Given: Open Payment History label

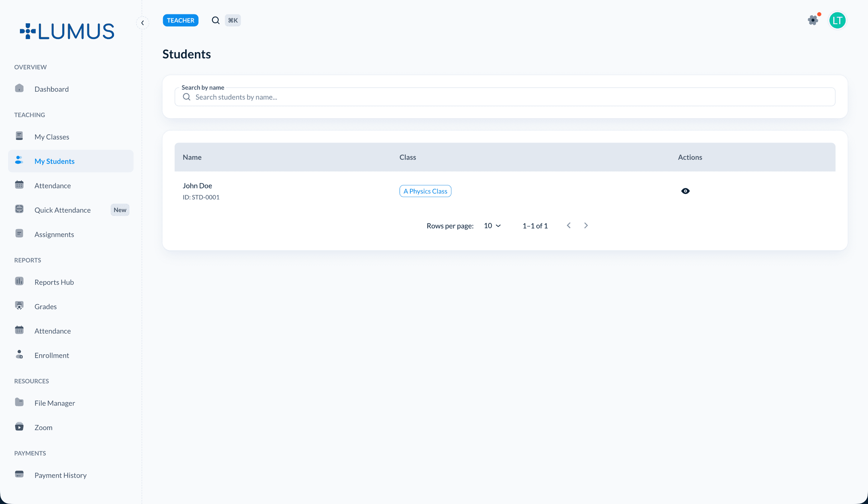Looking at the screenshot, I should click(61, 476).
